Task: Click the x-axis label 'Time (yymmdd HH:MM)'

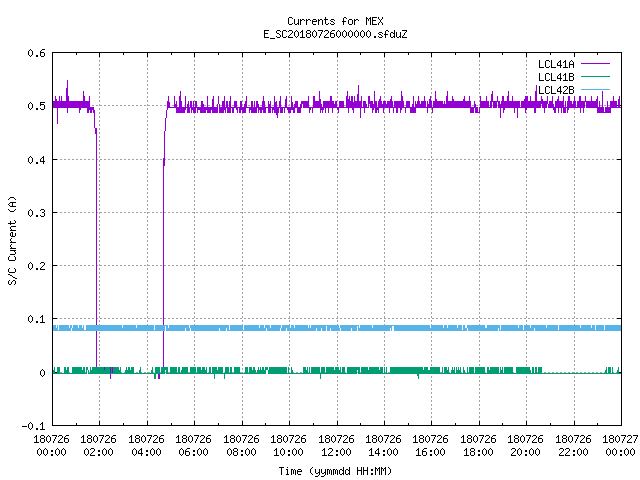Action: pos(335,471)
